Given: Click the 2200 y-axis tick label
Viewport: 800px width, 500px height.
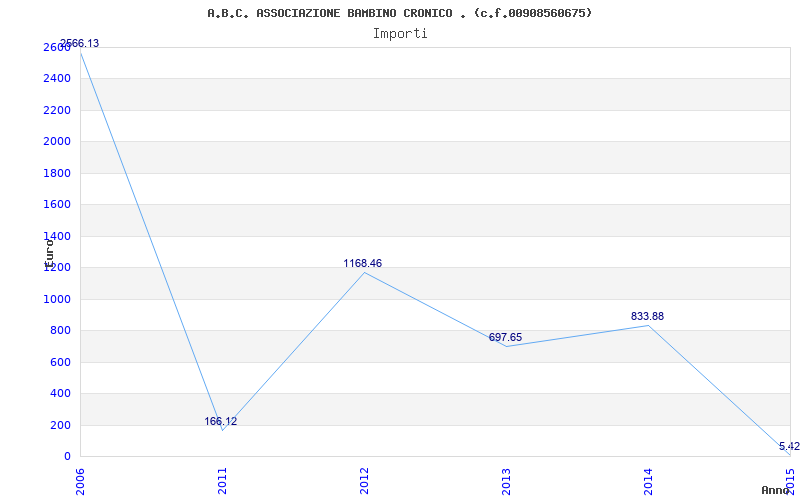Looking at the screenshot, I should pos(55,110).
